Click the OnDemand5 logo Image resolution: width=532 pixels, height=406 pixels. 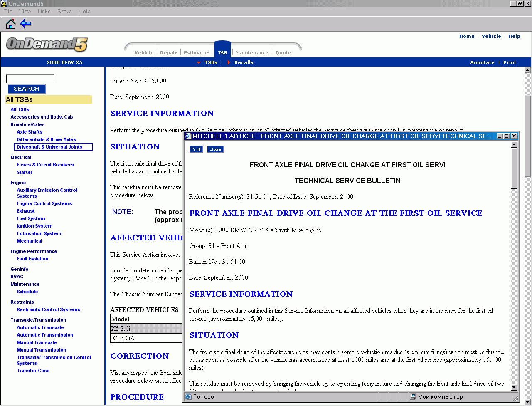(47, 44)
